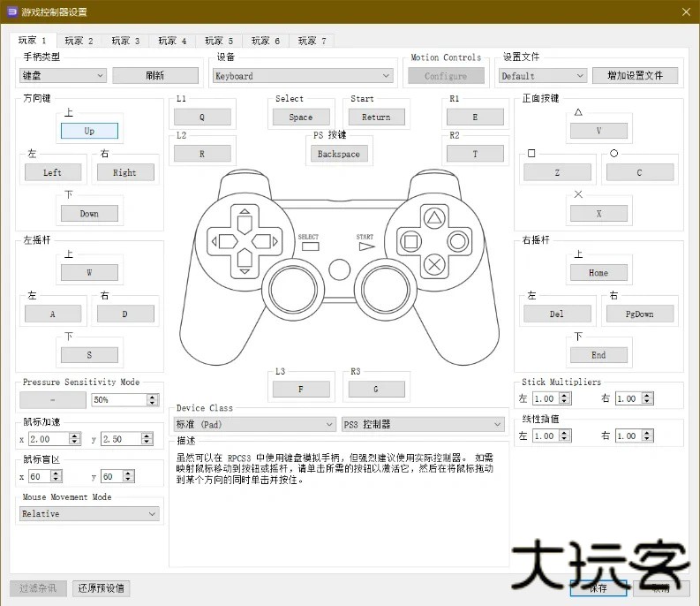
Task: Click the left stick up button W
Action: 89,273
